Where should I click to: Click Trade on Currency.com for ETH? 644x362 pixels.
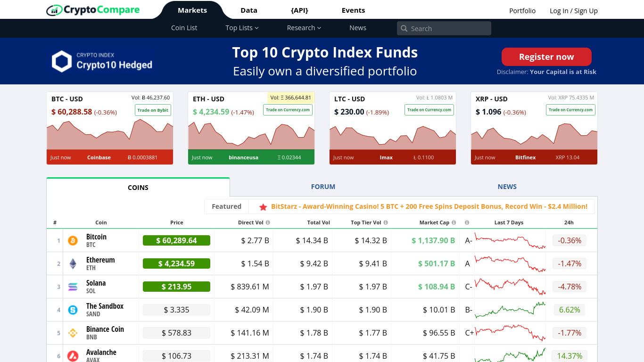288,110
